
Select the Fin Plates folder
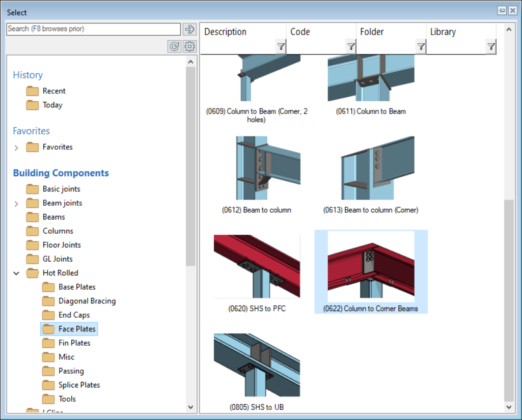pos(74,343)
